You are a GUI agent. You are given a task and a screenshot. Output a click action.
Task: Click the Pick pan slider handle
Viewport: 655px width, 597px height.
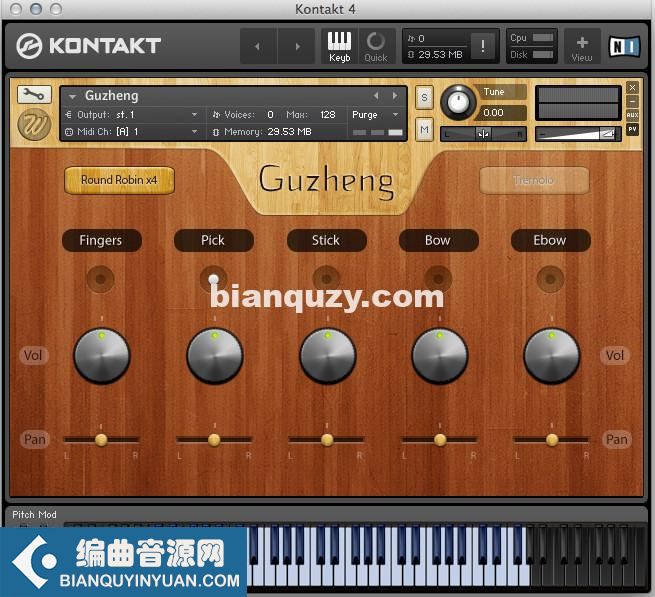click(x=214, y=439)
